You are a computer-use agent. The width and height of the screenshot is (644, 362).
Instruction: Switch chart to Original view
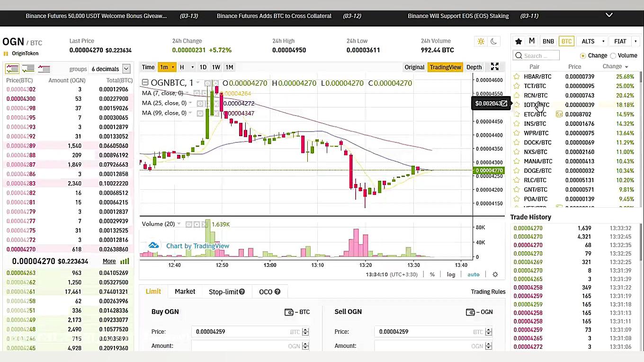pyautogui.click(x=414, y=67)
